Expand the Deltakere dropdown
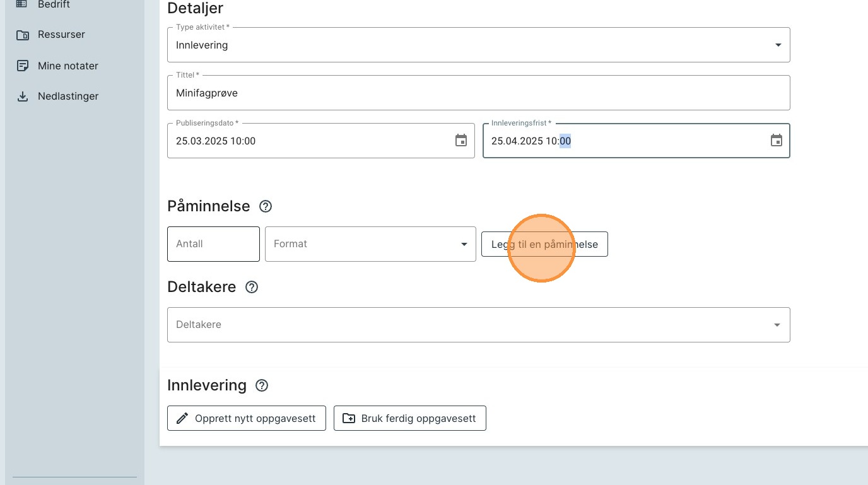 click(777, 325)
